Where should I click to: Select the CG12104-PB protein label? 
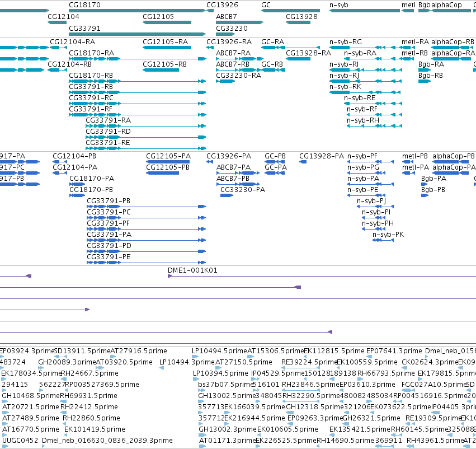tap(74, 156)
